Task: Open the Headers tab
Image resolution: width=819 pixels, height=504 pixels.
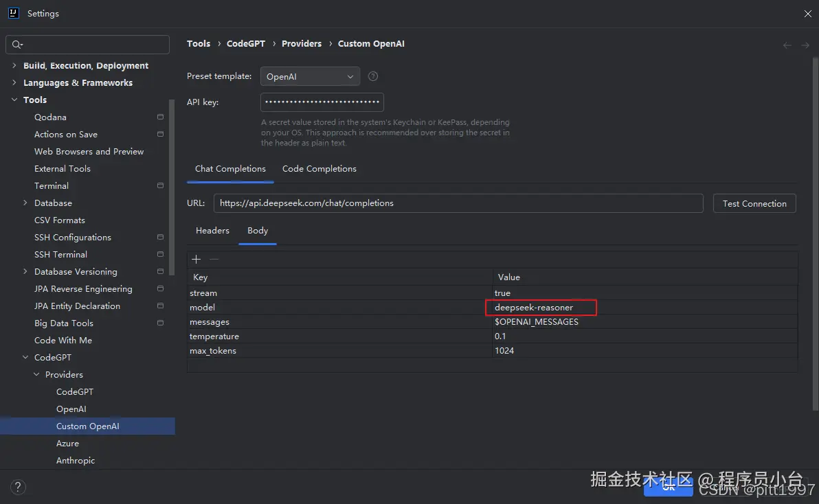Action: click(x=212, y=231)
